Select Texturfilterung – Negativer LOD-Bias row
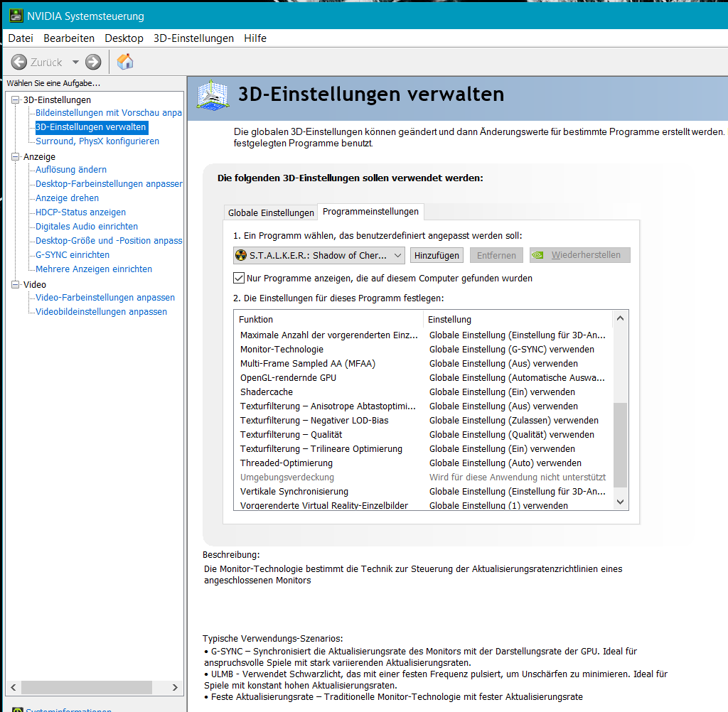 (423, 421)
